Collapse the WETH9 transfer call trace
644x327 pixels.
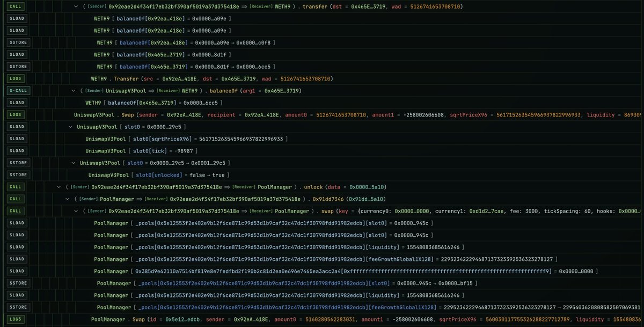coord(75,6)
